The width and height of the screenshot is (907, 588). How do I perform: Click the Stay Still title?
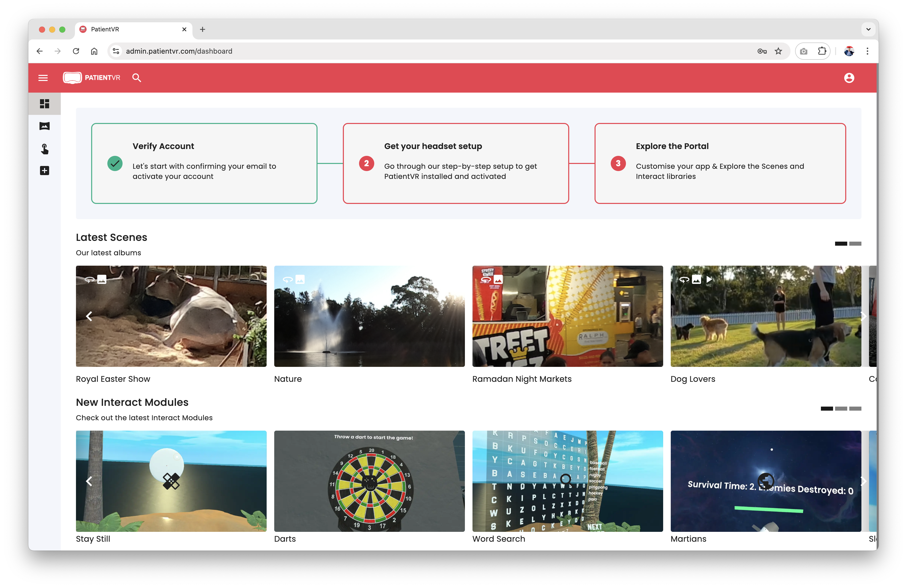point(93,539)
